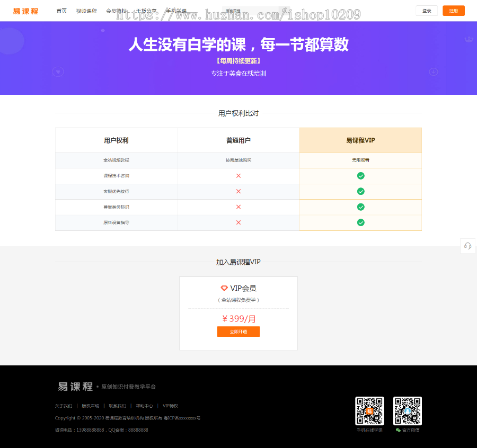The image size is (477, 448).
Task: Open the floating customer service icon on right
Action: coord(467,246)
